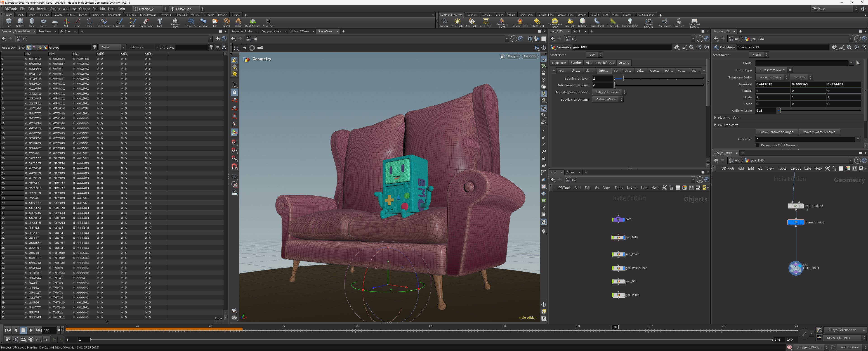Add a Font object from shelf
The height and width of the screenshot is (351, 868).
[160, 23]
